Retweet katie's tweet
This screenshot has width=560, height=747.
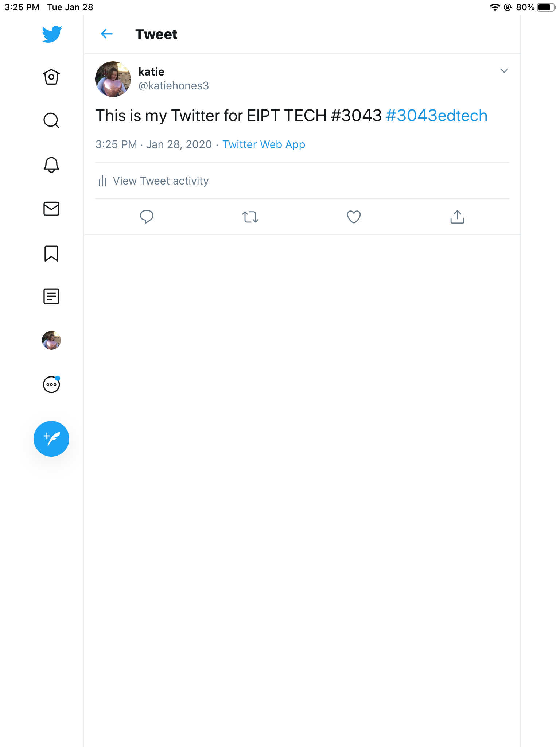250,217
